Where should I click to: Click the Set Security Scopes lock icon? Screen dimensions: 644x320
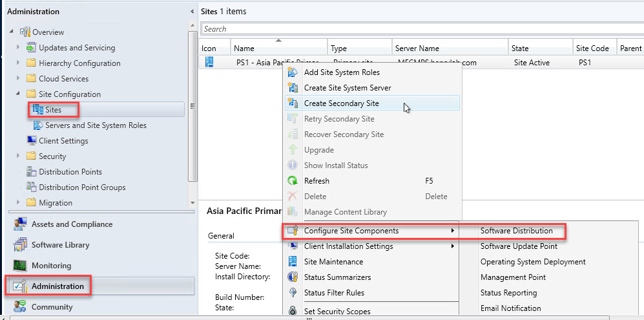(293, 311)
